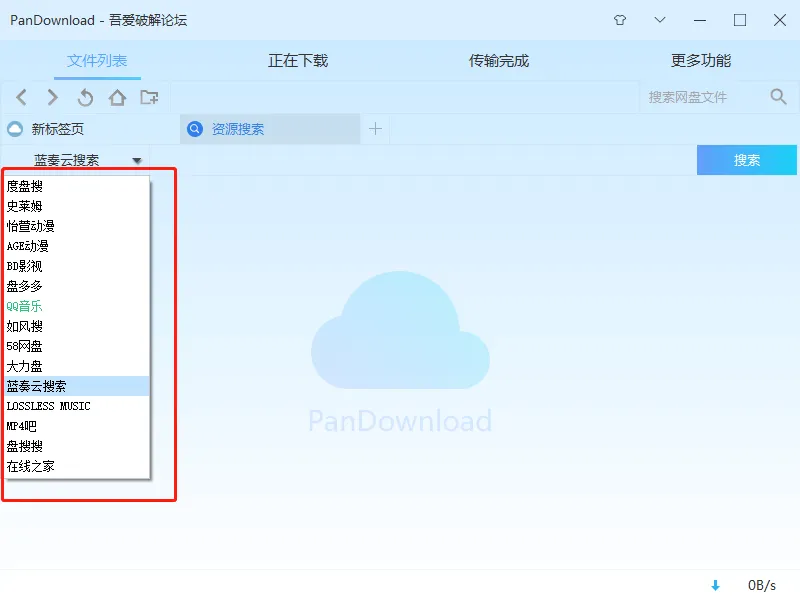Image resolution: width=800 pixels, height=600 pixels.
Task: Refresh the file list
Action: coord(85,97)
